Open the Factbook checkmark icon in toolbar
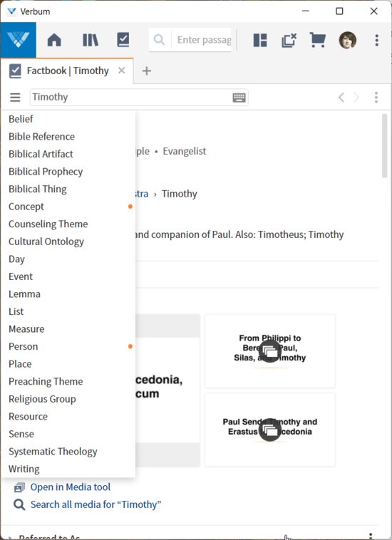392x540 pixels. (123, 40)
